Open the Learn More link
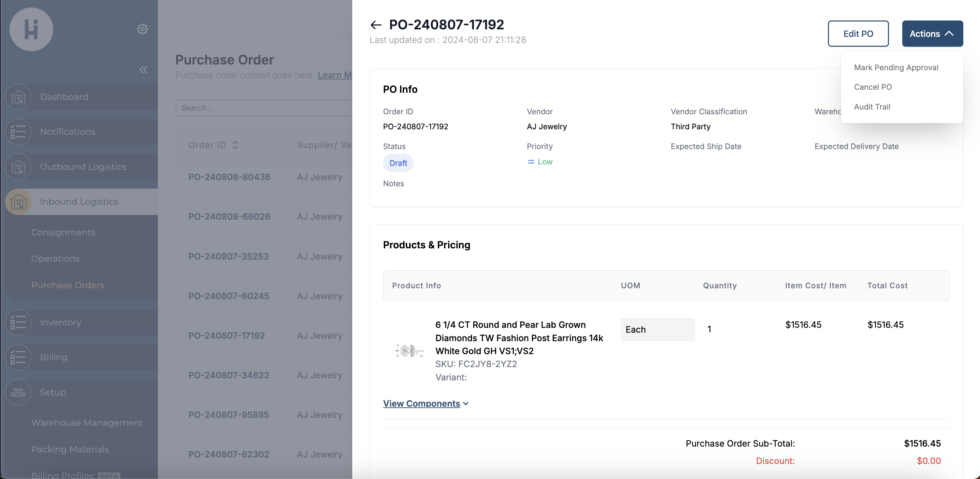Image resolution: width=980 pixels, height=479 pixels. (x=335, y=75)
